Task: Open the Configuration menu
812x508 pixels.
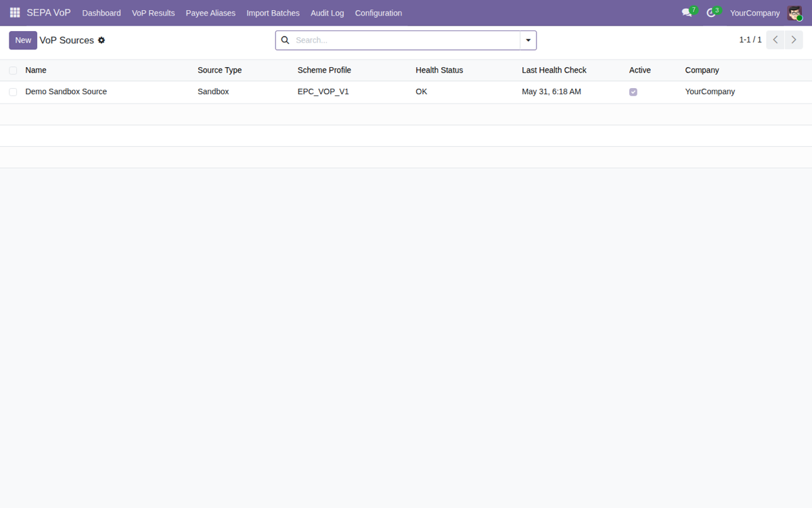Action: click(x=378, y=13)
